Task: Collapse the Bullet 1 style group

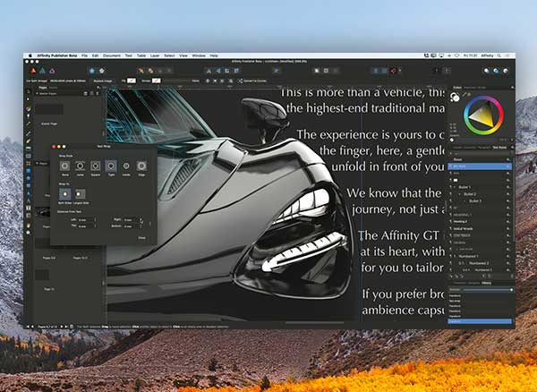Action: (x=455, y=187)
